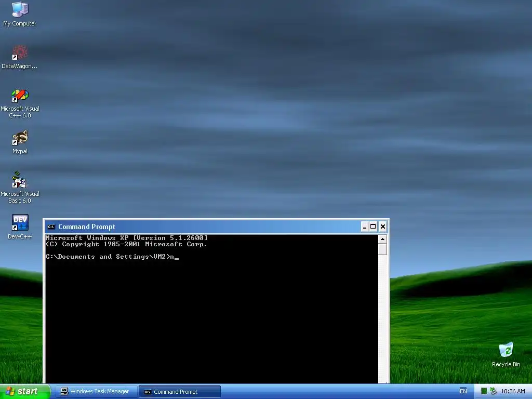Select the My Computer desktop icon
This screenshot has height=399, width=532.
[x=20, y=14]
